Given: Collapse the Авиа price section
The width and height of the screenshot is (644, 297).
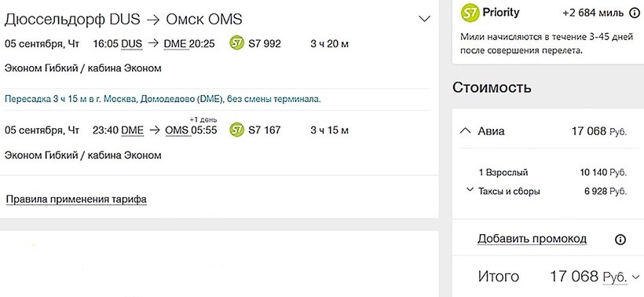Looking at the screenshot, I should click(x=464, y=130).
